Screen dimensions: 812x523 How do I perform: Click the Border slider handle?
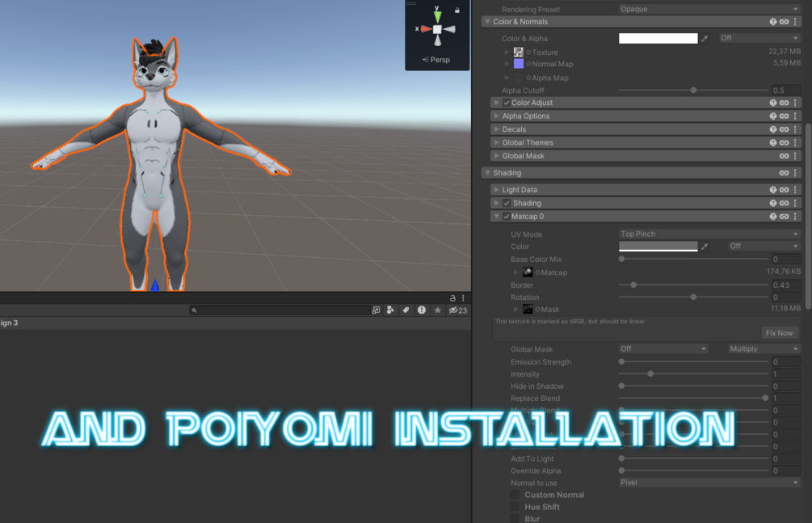(x=633, y=285)
